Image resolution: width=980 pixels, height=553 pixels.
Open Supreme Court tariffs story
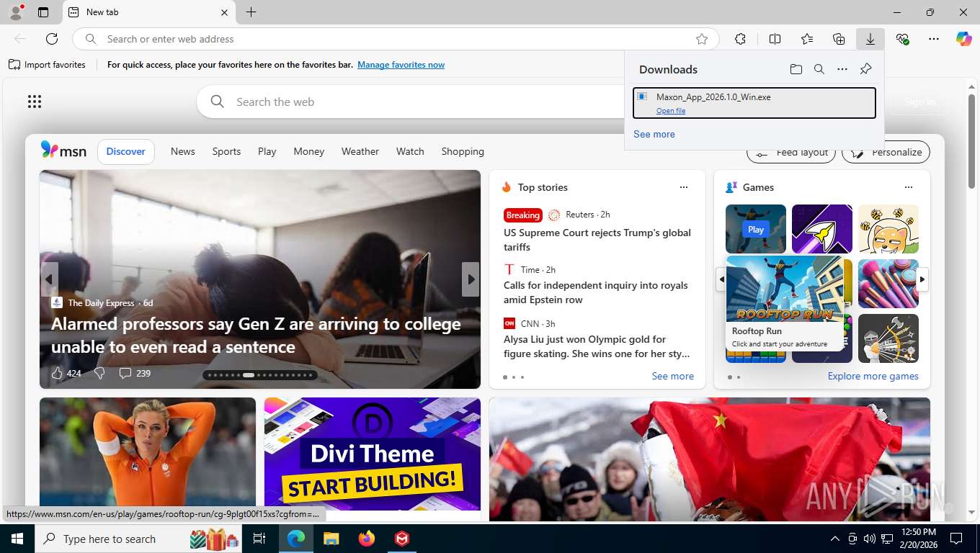coord(597,240)
